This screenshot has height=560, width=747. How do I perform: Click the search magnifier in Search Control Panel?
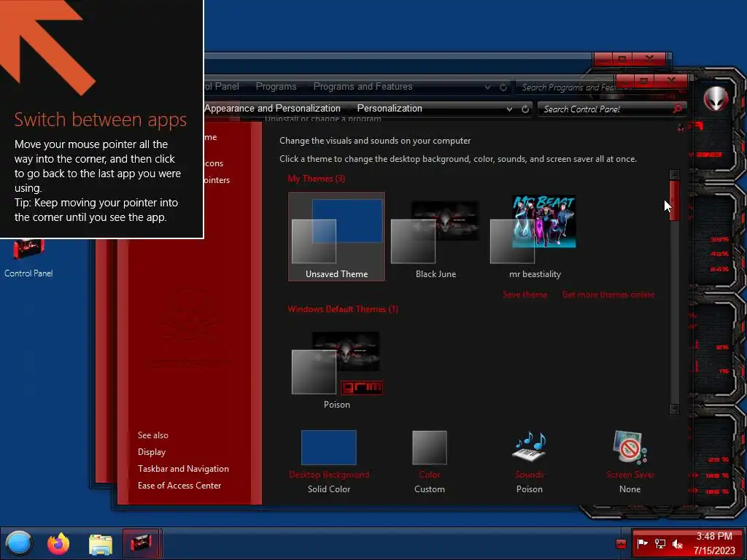point(678,109)
